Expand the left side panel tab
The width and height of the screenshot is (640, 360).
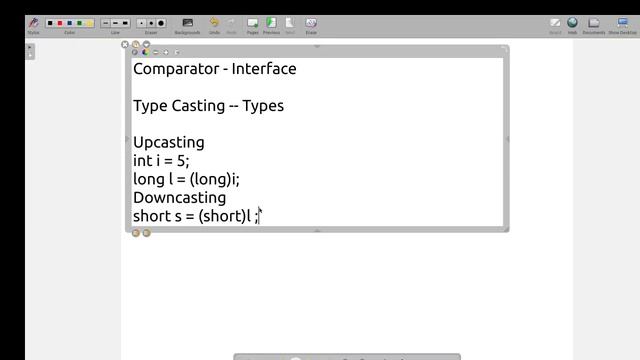(30, 51)
